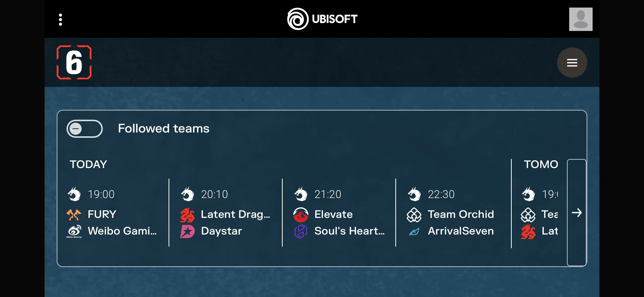Click the Weibo Gaming team logo
This screenshot has width=644, height=297.
click(74, 231)
